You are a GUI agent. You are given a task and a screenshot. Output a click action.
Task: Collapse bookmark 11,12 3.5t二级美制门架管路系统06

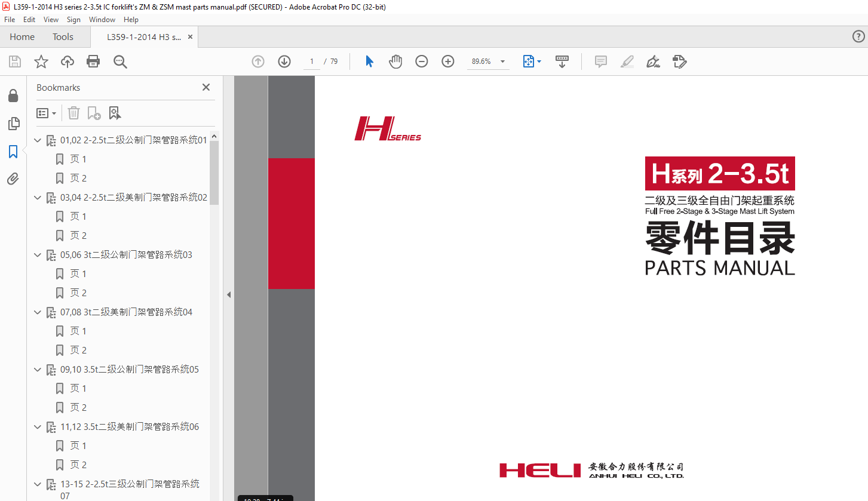coord(38,427)
